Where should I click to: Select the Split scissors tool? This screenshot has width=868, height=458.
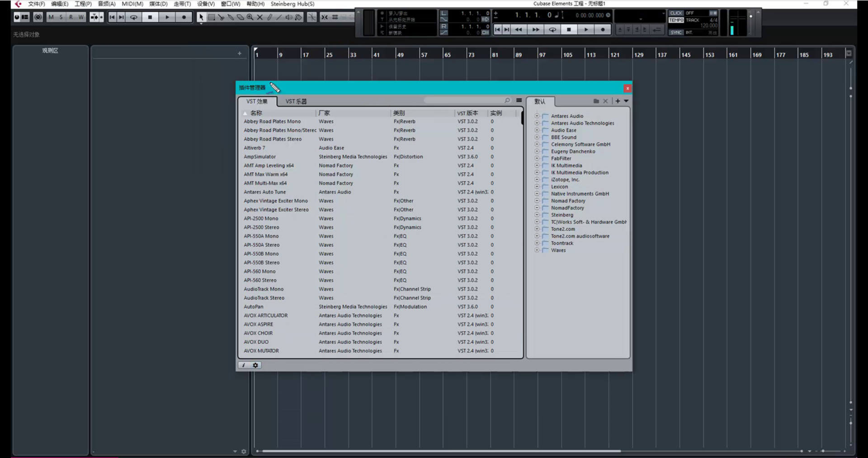(221, 17)
